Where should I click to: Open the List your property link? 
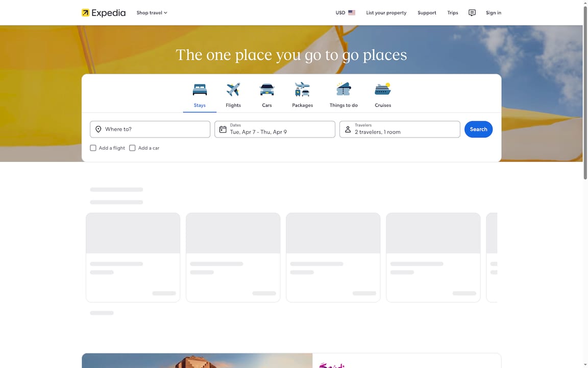(x=386, y=13)
